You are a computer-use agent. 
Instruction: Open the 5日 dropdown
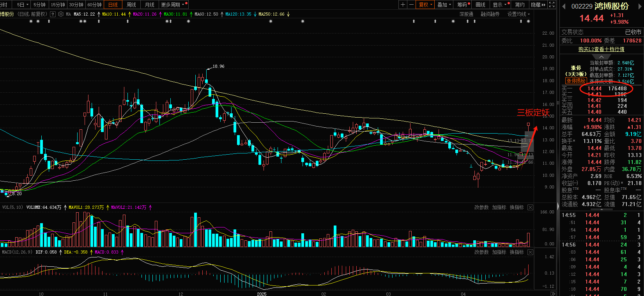coord(23,5)
